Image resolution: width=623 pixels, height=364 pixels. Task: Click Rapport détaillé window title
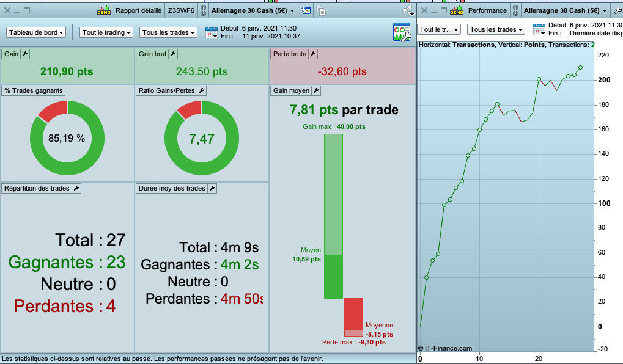138,11
